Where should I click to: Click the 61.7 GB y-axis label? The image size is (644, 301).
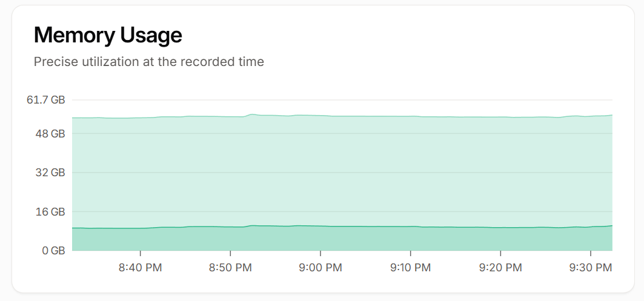[45, 100]
